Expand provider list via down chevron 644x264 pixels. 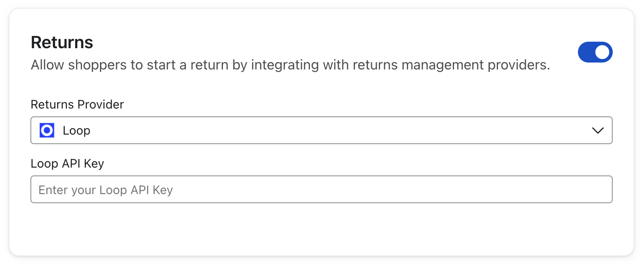pyautogui.click(x=598, y=130)
